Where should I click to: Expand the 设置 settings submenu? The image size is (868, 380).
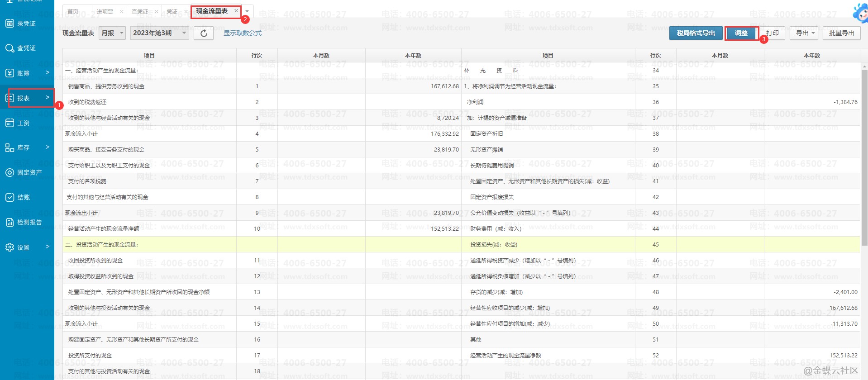click(x=48, y=247)
